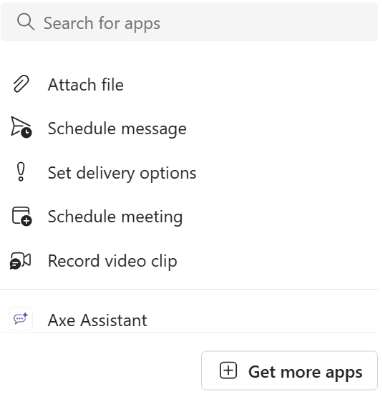Click the Set delivery options exclamation icon
Viewport: 382px width, 393px height.
(x=21, y=172)
